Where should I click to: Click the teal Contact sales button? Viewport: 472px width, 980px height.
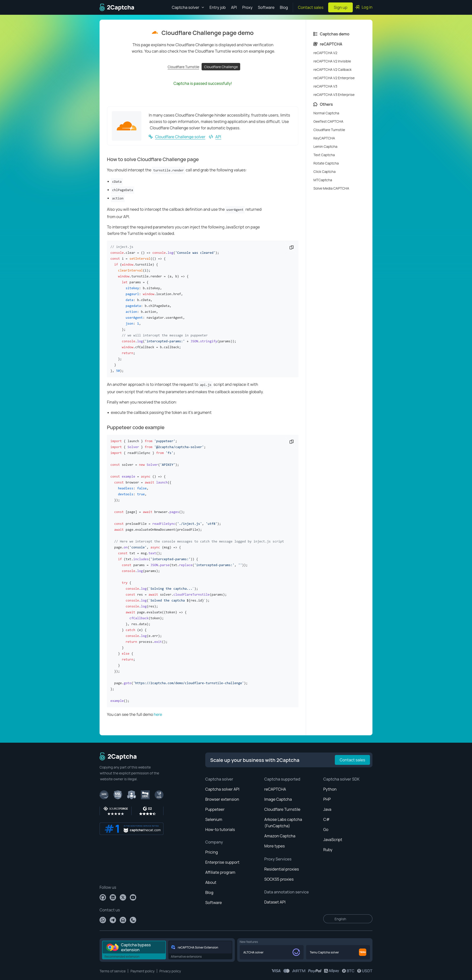352,760
